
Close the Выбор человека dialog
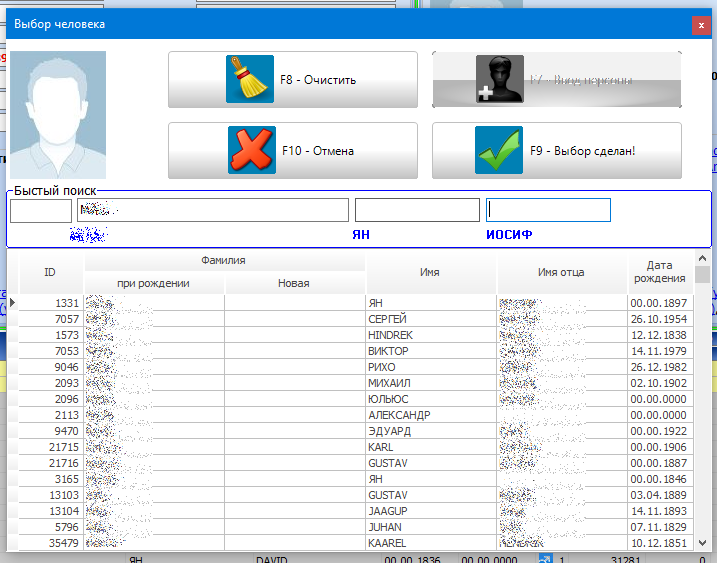click(x=701, y=24)
